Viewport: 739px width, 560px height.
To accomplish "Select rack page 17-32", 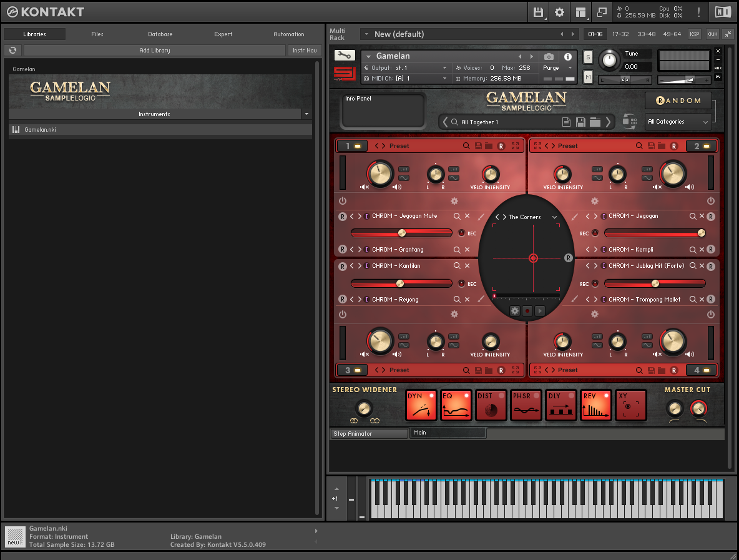I will (620, 34).
